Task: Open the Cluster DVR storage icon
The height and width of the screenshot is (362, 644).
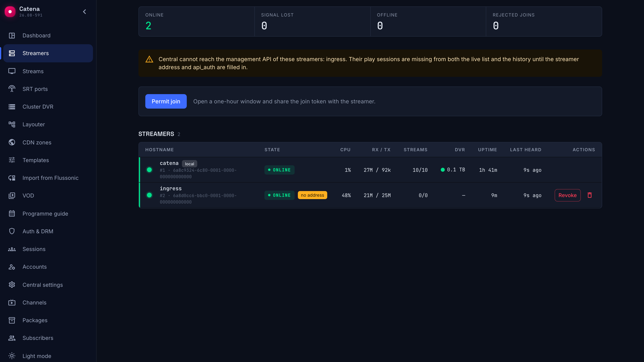Action: click(12, 107)
